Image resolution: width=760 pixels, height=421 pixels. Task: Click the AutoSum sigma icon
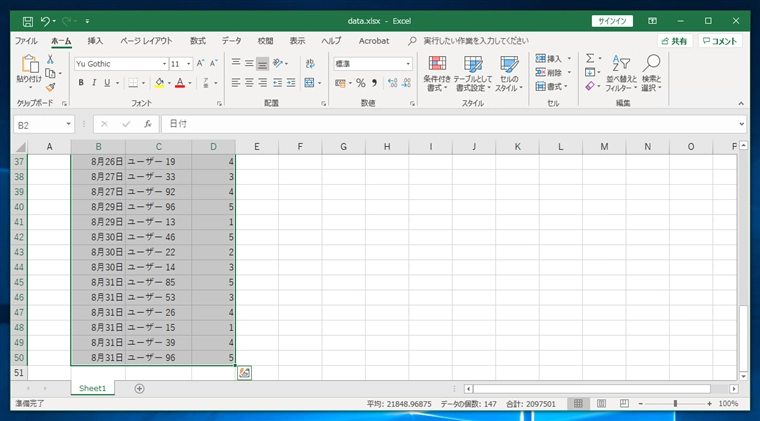[x=590, y=59]
